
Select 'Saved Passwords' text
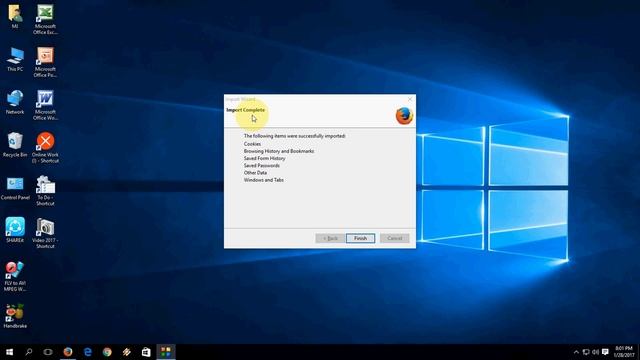(x=262, y=166)
